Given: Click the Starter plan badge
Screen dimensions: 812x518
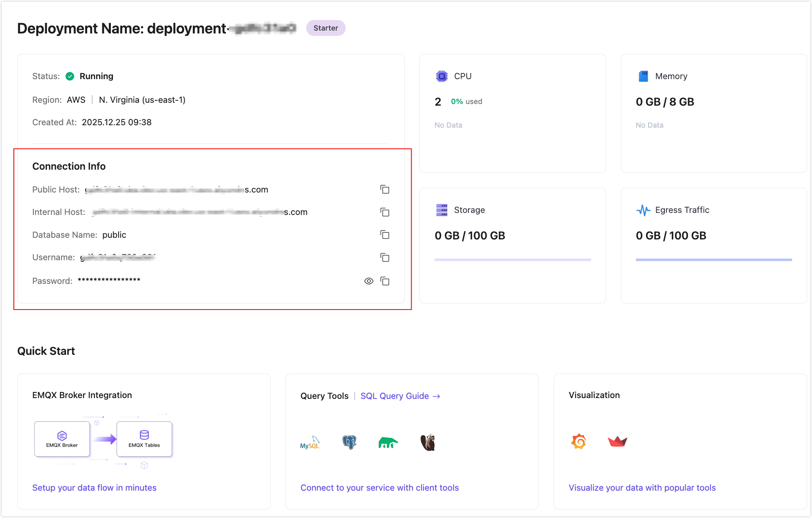Looking at the screenshot, I should coord(326,28).
